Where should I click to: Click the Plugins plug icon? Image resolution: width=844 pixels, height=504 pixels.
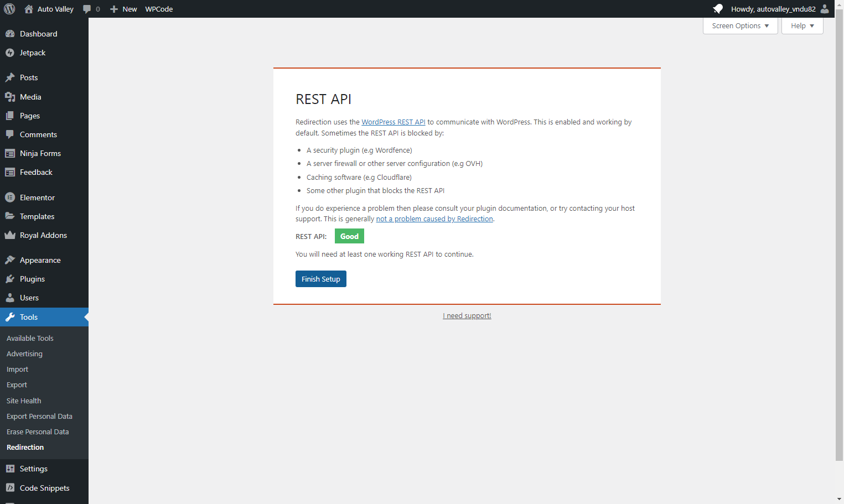click(x=10, y=279)
